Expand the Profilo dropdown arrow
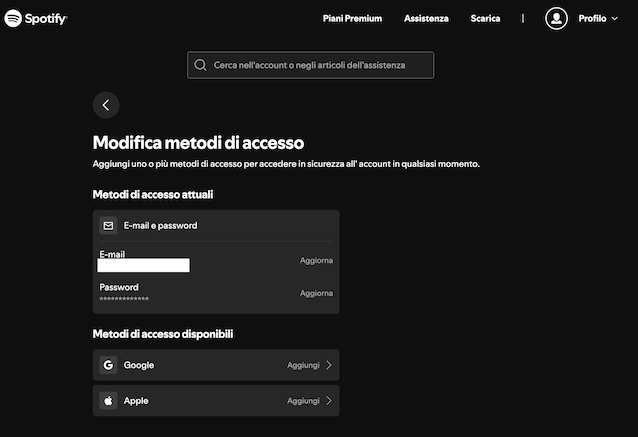 (x=614, y=18)
